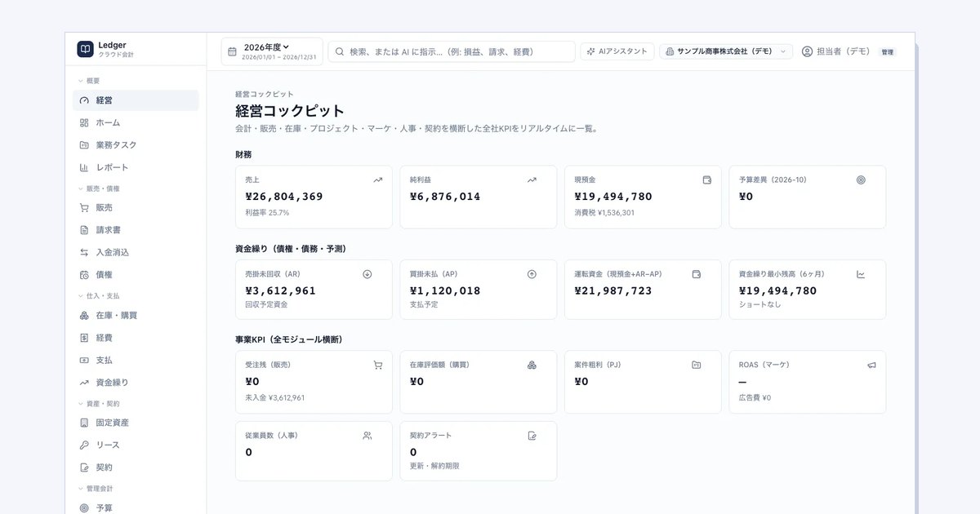Click the user avatar icon beside 担当者
The image size is (980, 514).
(807, 51)
